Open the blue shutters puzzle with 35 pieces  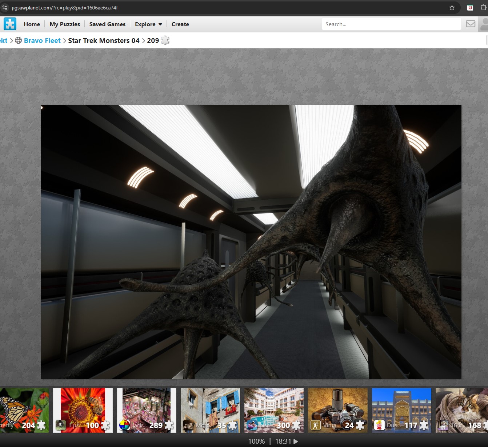pos(210,410)
